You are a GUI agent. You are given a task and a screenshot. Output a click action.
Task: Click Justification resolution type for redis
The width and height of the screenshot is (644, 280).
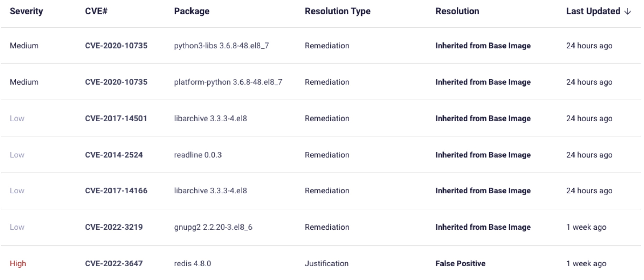(327, 263)
